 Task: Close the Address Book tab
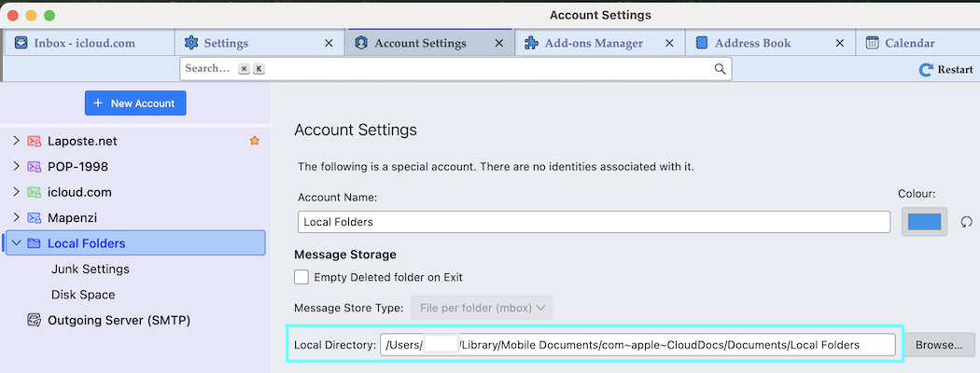click(x=840, y=43)
